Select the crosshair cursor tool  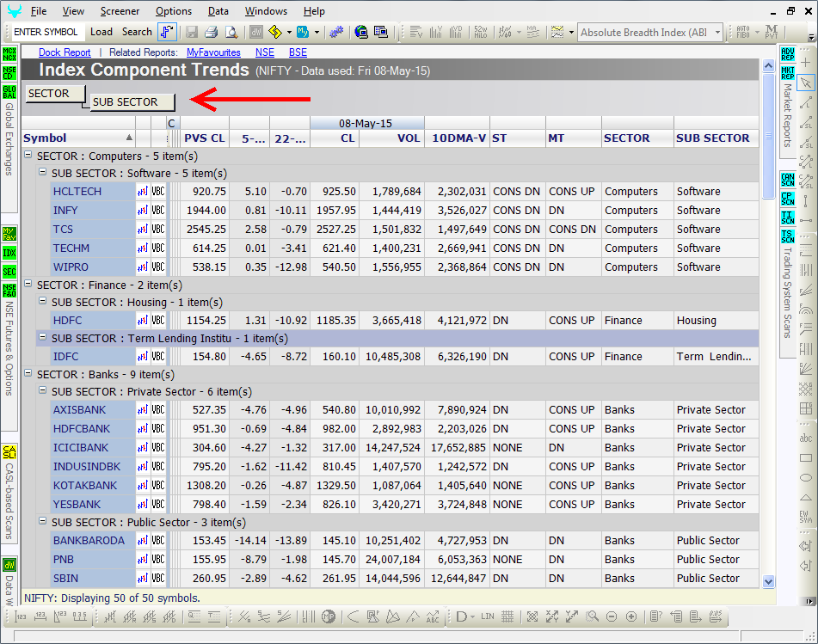click(x=806, y=63)
